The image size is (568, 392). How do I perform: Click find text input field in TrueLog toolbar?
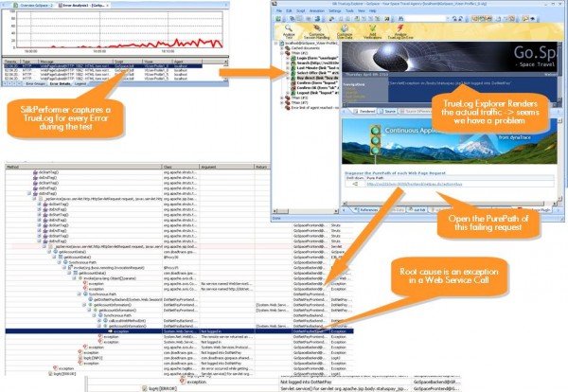point(426,19)
